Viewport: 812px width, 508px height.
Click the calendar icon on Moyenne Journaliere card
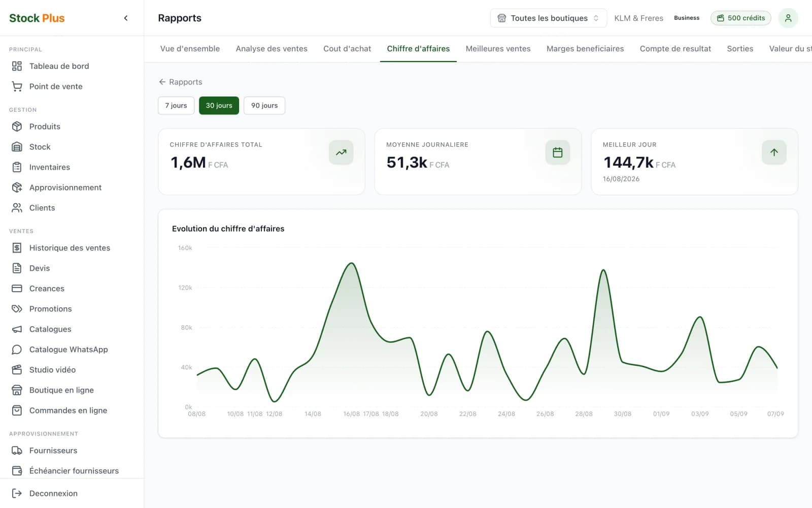coord(557,152)
